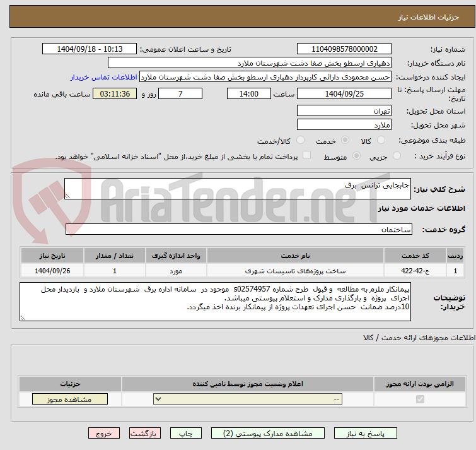The height and width of the screenshot is (450, 476).
Task: Click the 'پاسخ به نیاز' button
Action: (365, 434)
